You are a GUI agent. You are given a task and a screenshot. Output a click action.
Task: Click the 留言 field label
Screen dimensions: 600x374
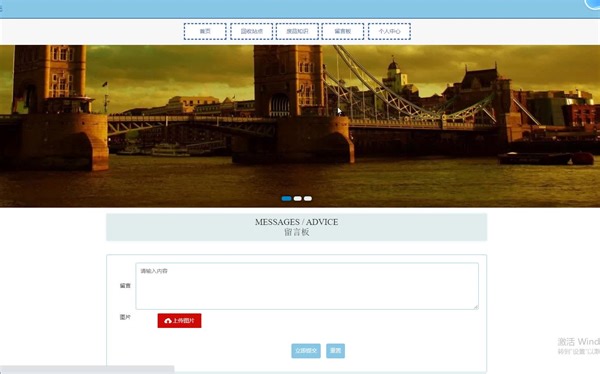point(125,286)
